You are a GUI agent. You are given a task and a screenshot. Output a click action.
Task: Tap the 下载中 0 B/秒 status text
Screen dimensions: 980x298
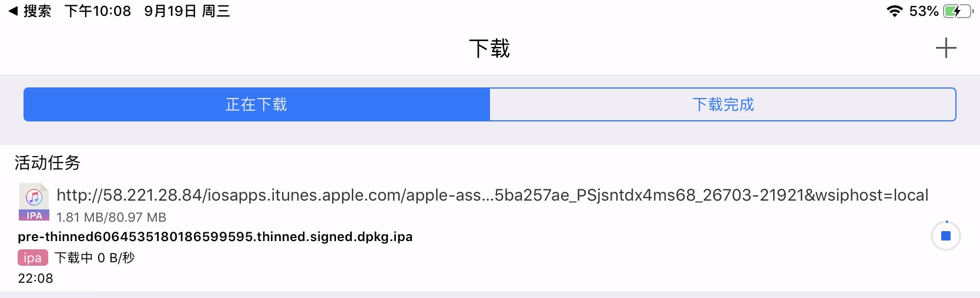click(x=95, y=258)
